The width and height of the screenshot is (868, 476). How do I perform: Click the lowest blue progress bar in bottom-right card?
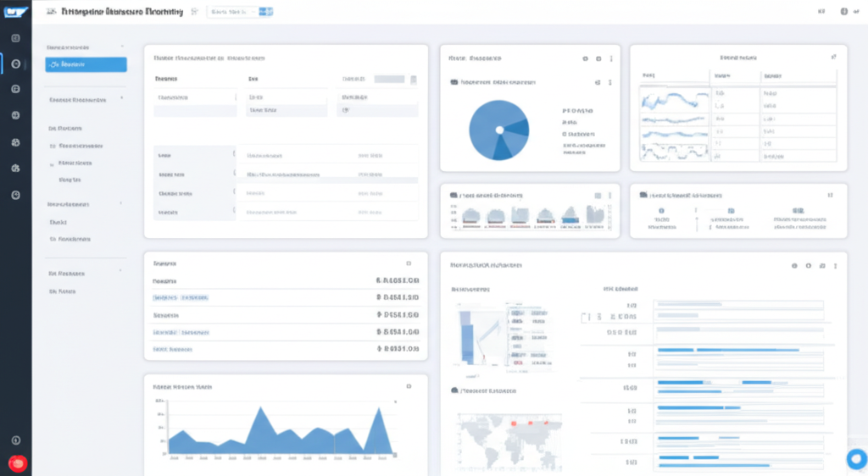714,465
